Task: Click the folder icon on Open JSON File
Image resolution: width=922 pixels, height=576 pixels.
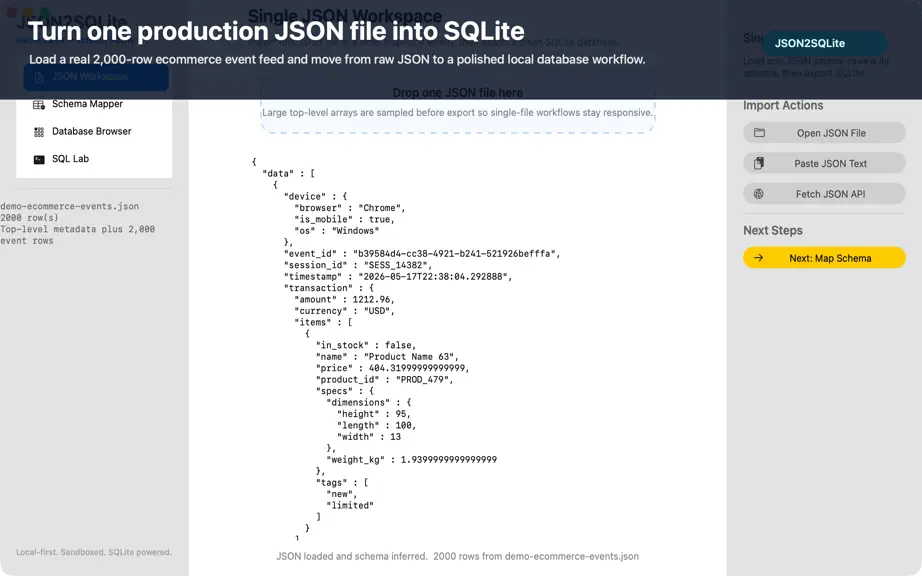Action: (759, 133)
